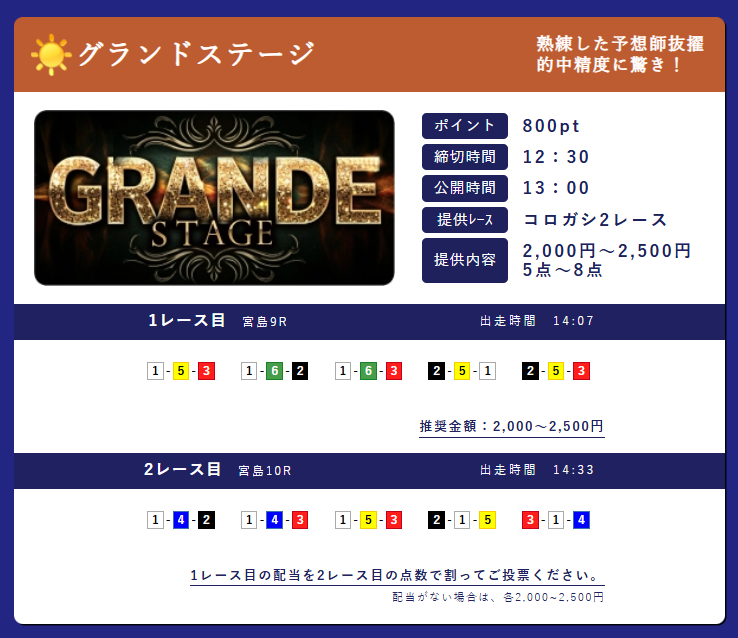Open the GRANDE STAGE banner image
The image size is (738, 638).
(214, 198)
